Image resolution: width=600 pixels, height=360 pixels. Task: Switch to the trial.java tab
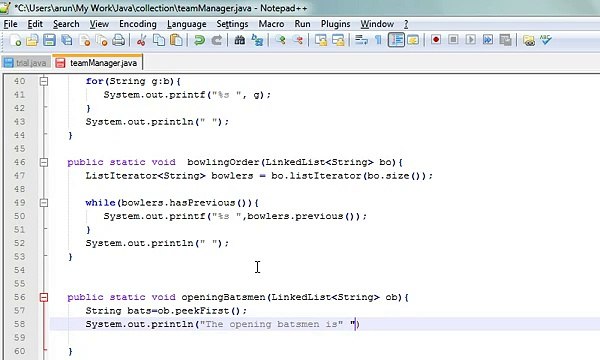click(26, 63)
